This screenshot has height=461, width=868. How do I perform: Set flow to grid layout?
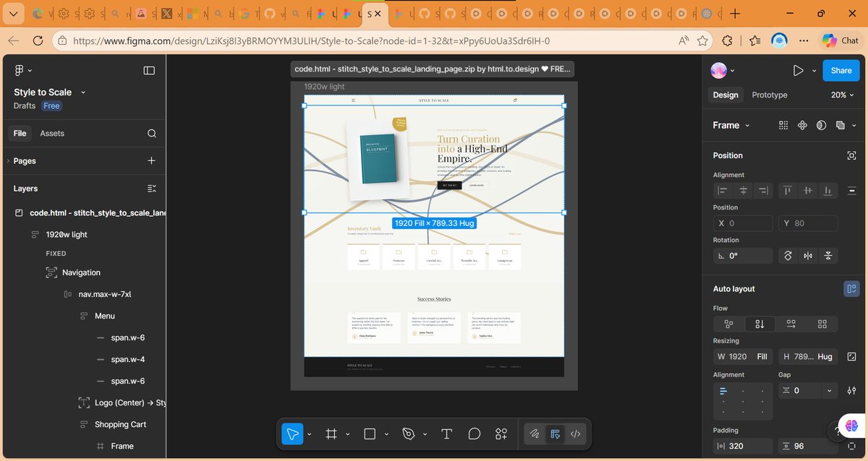(x=822, y=324)
